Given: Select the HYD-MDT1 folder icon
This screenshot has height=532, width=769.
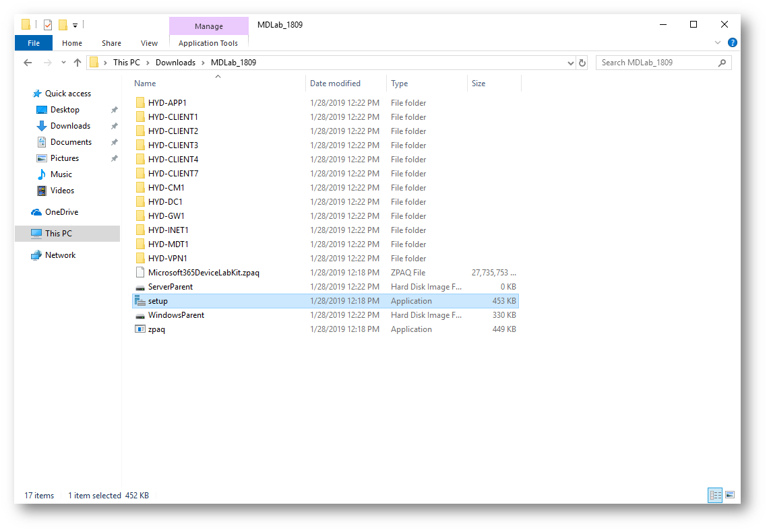Looking at the screenshot, I should click(x=140, y=244).
